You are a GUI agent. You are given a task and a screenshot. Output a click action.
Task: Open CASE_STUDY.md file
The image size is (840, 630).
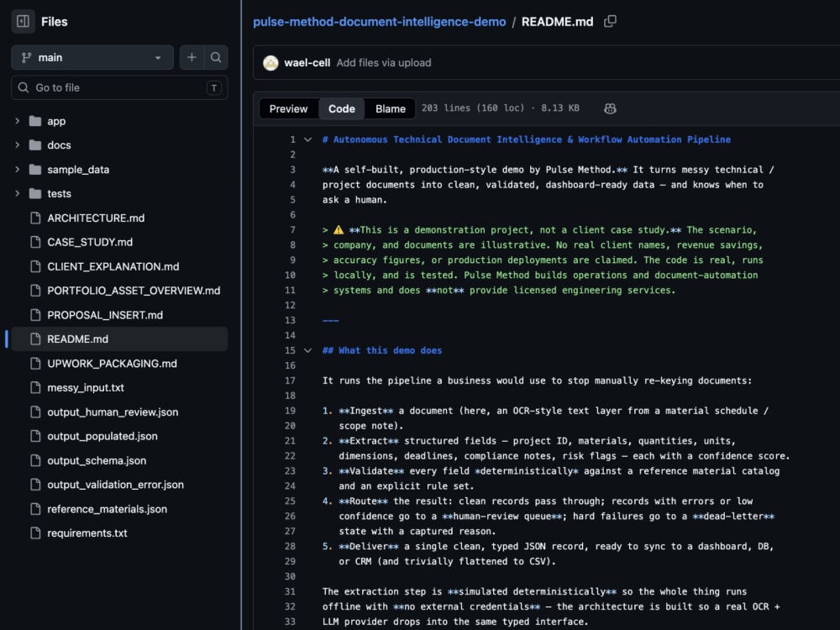tap(90, 242)
